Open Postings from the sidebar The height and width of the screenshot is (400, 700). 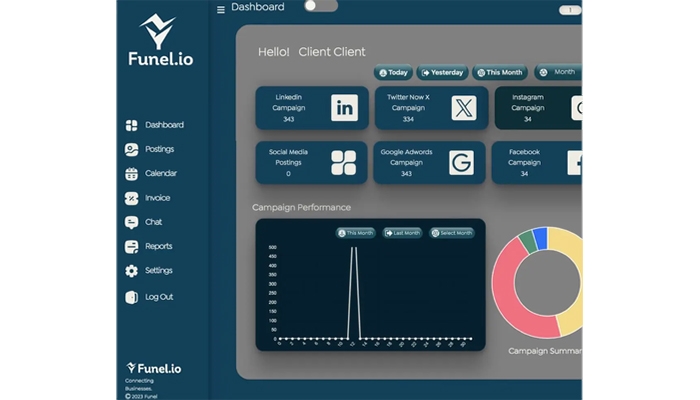tap(159, 149)
